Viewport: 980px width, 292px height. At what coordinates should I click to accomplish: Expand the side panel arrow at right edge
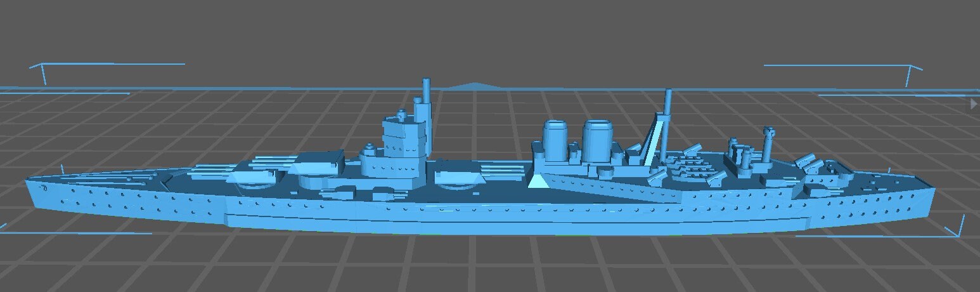coord(974,103)
